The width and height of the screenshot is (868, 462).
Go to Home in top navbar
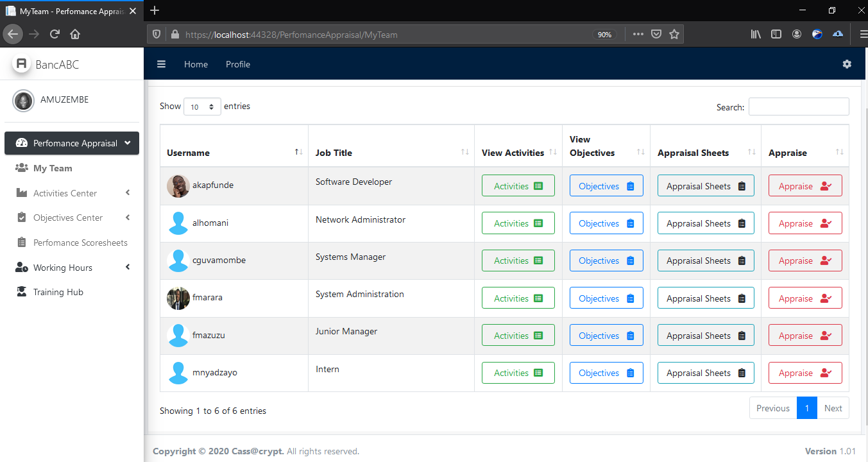pyautogui.click(x=196, y=64)
